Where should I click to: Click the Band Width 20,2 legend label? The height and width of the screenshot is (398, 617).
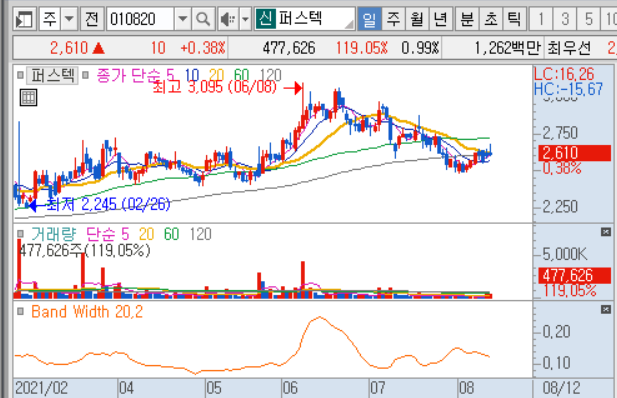coord(87,312)
